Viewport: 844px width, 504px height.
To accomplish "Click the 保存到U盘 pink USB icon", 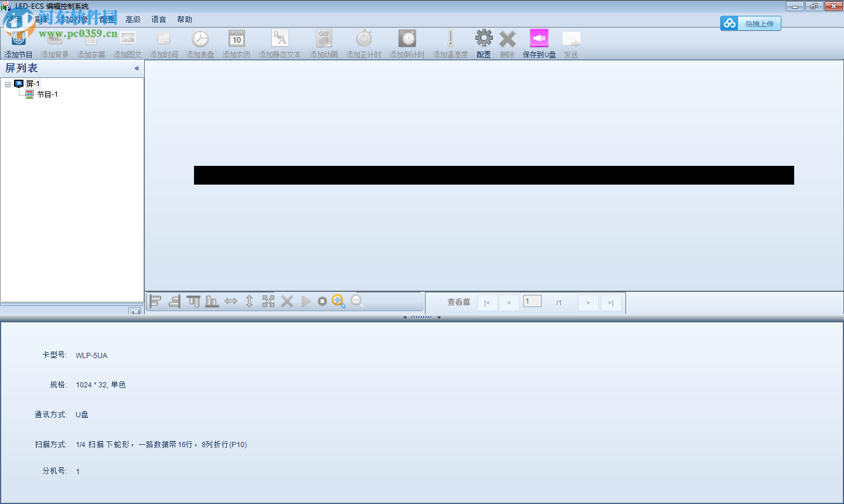I will 539,39.
